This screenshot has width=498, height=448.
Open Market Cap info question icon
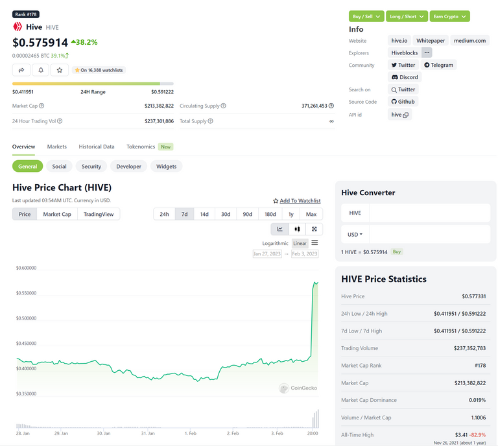41,106
